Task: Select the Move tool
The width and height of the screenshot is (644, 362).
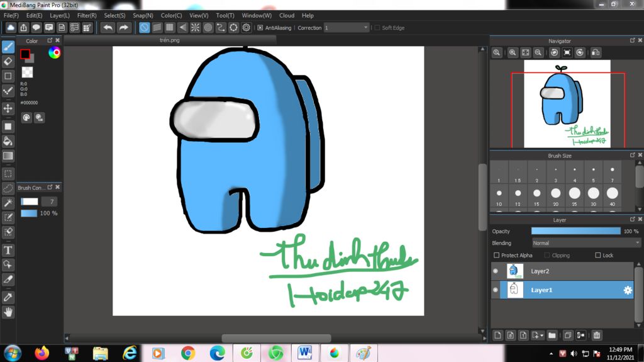Action: (x=8, y=108)
